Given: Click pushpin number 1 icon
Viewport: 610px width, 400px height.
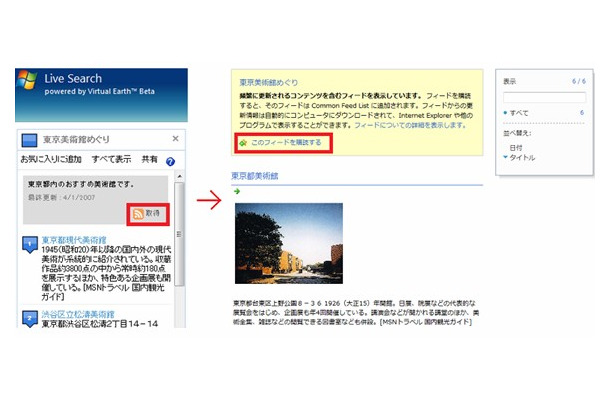Looking at the screenshot, I should click(30, 244).
